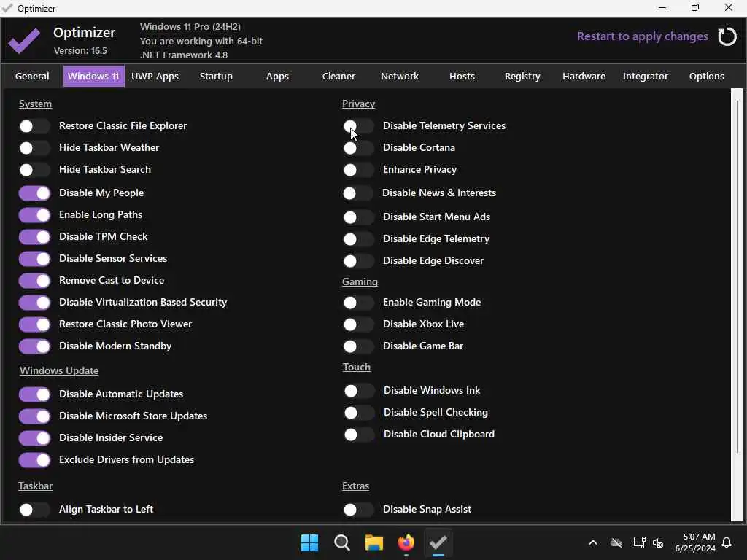Show hidden system tray icons

[593, 542]
